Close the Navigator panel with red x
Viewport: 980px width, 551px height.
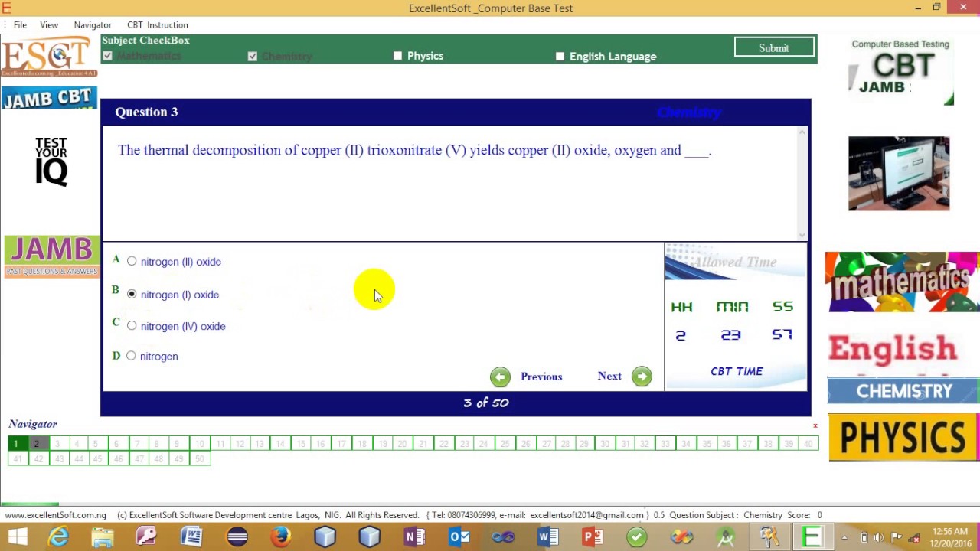(815, 425)
